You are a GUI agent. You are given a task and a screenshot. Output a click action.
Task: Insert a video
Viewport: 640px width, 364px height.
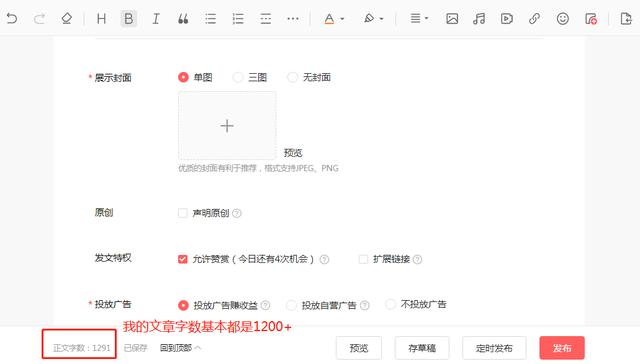(x=507, y=18)
